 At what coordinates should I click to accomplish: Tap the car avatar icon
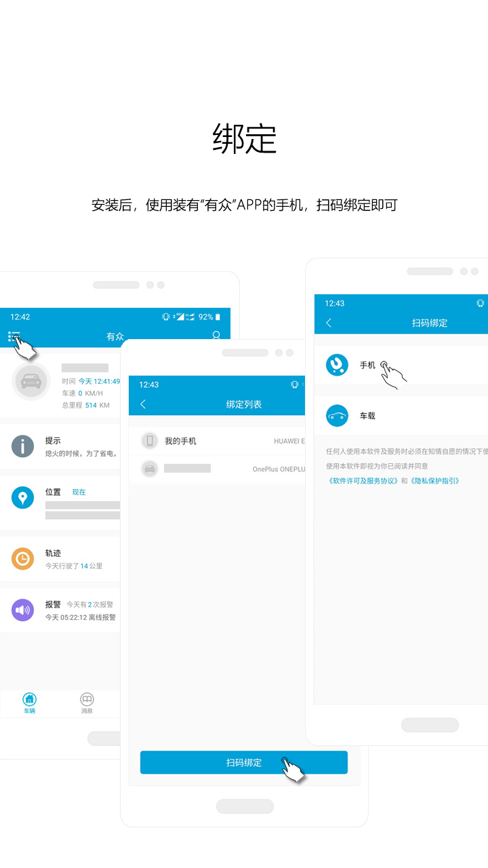click(31, 381)
